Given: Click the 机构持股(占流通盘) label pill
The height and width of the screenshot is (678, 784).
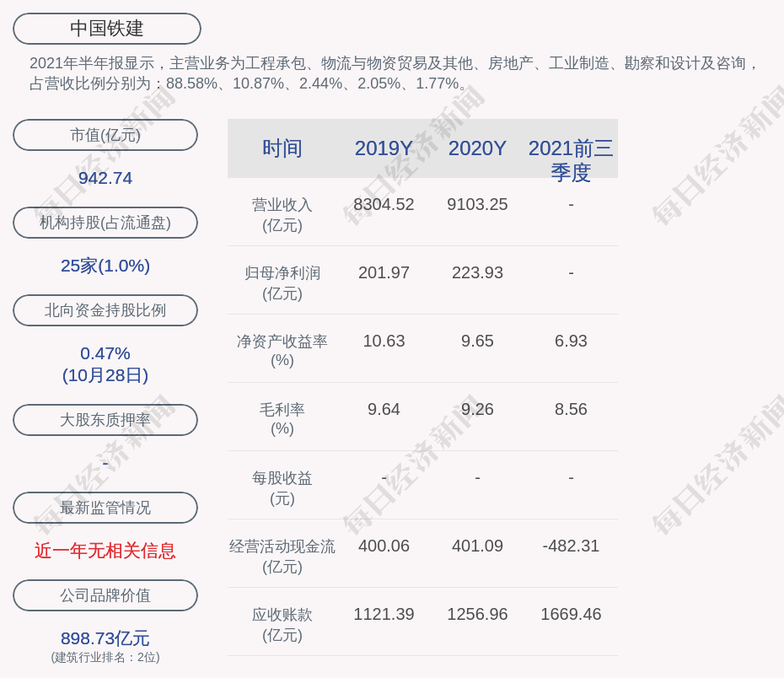Looking at the screenshot, I should tap(105, 223).
